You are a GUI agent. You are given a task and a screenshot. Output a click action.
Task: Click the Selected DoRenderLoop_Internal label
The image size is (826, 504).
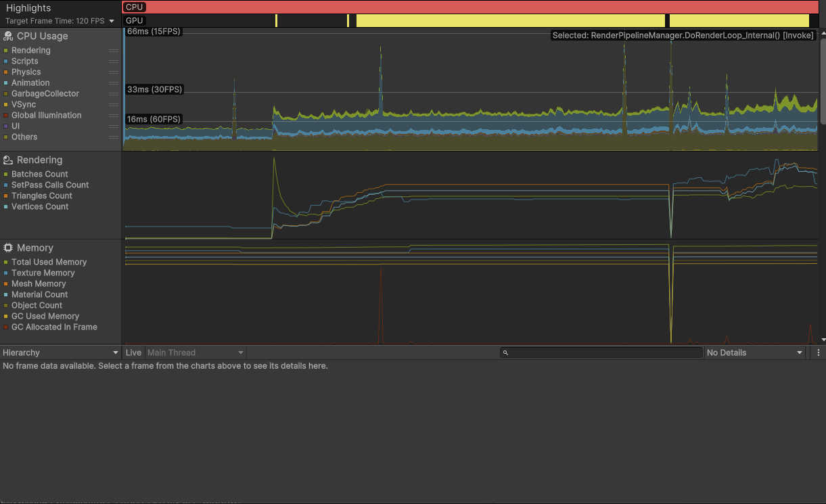coord(683,35)
